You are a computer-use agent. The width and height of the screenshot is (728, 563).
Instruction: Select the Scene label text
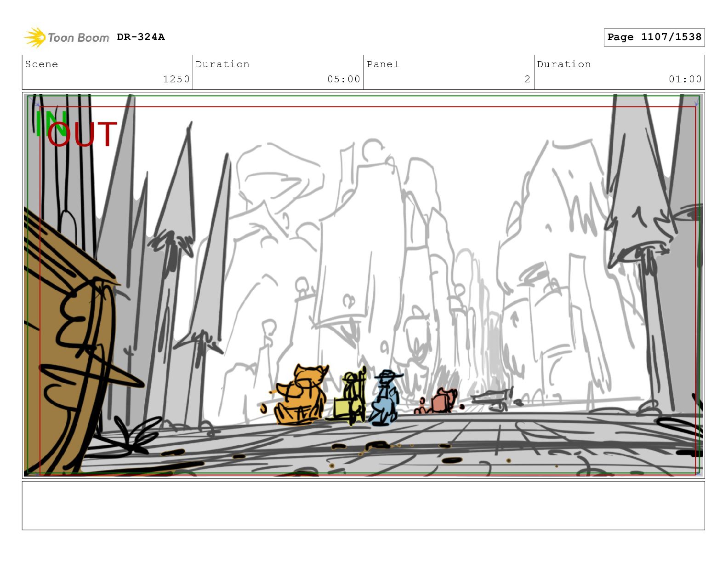click(x=41, y=64)
